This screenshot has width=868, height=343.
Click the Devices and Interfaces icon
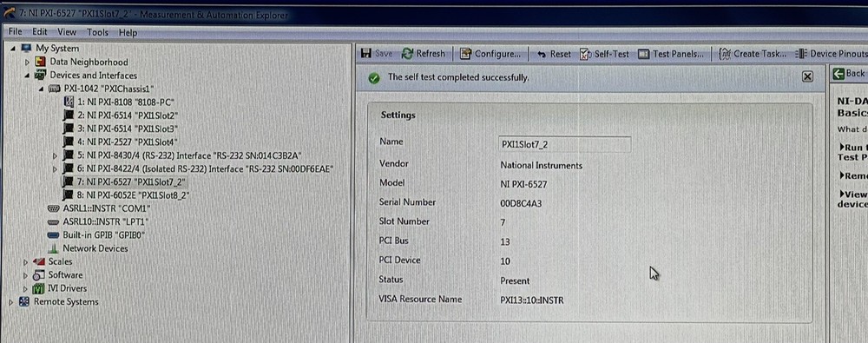pos(41,76)
